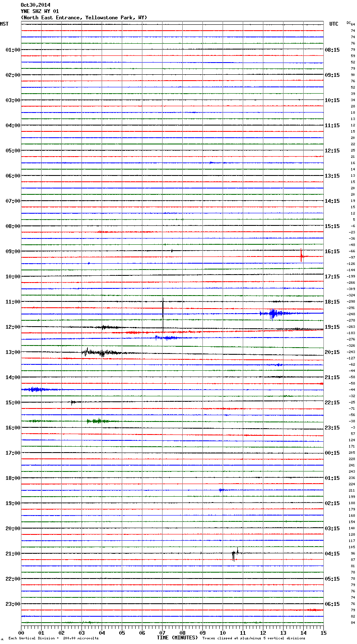Click minute axis tick label '03' at bottom

click(x=81, y=633)
